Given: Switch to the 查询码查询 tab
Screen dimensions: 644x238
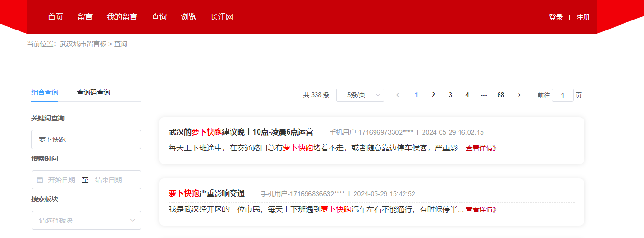Looking at the screenshot, I should click(x=94, y=92).
